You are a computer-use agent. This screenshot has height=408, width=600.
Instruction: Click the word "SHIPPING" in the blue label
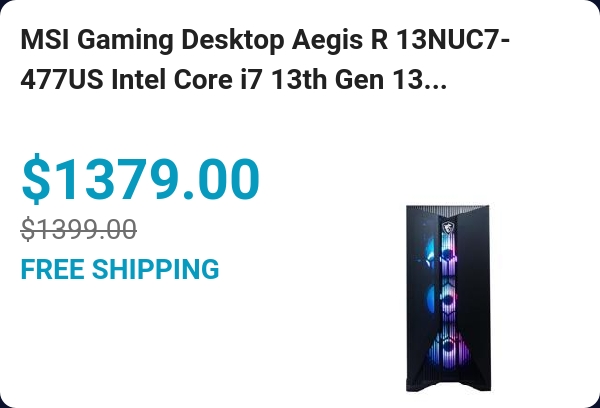(x=155, y=269)
